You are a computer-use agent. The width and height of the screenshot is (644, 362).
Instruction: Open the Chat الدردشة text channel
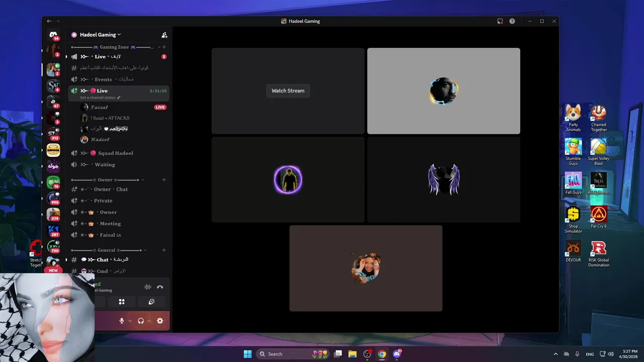(118, 259)
